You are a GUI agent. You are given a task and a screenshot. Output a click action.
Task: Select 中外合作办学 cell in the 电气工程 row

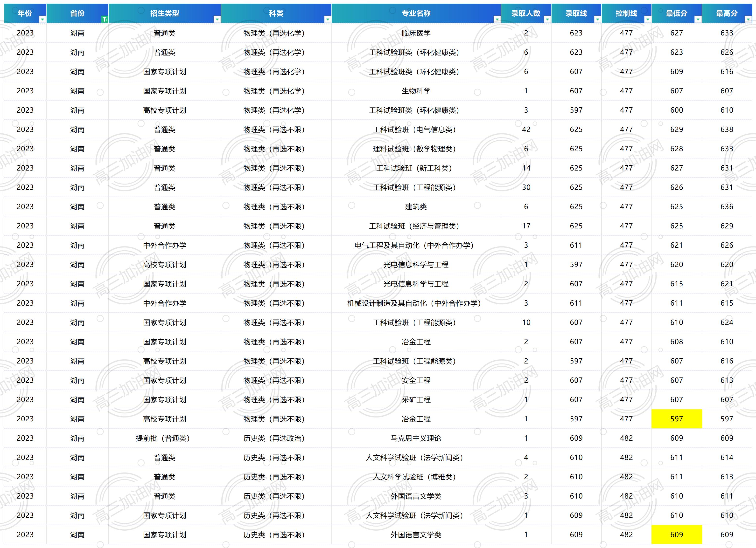click(x=165, y=246)
